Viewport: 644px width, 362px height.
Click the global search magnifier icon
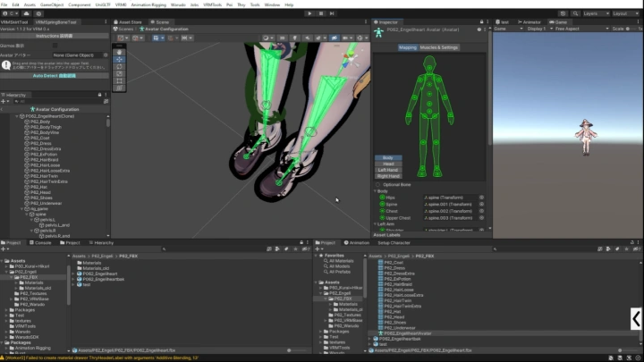coord(575,13)
